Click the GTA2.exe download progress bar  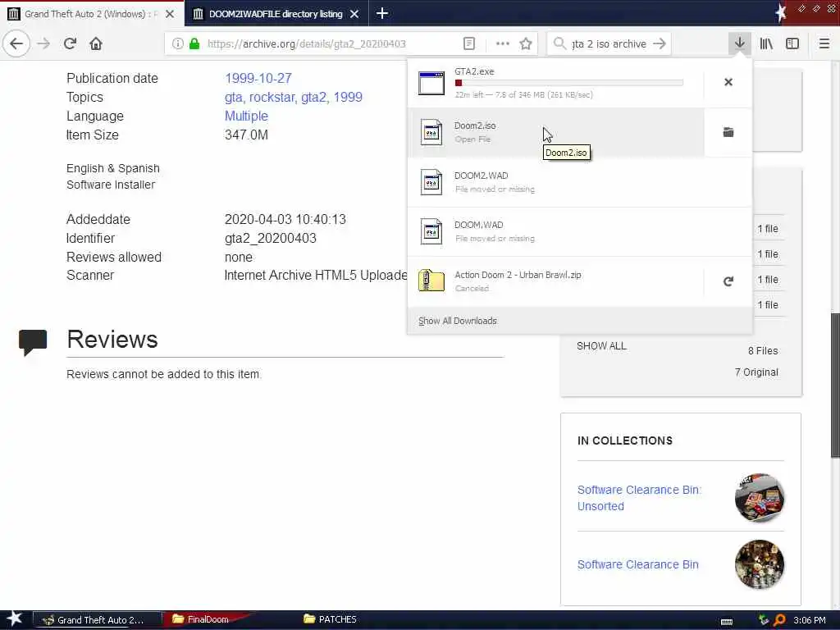pos(569,83)
